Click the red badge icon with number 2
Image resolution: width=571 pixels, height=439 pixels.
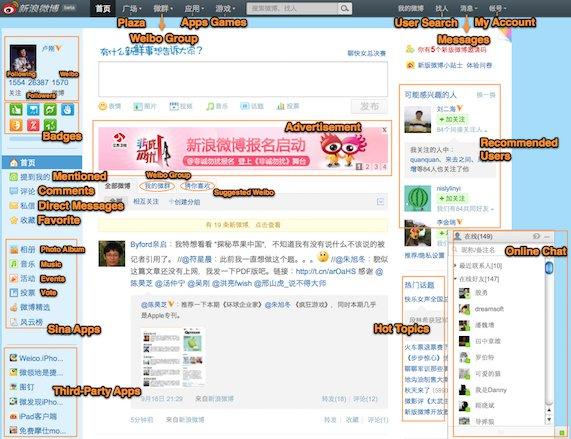tap(33, 125)
